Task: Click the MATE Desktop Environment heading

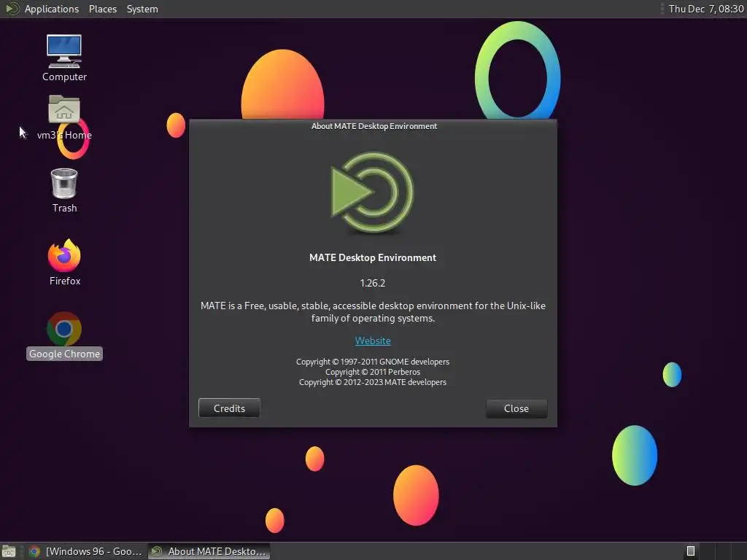Action: coord(373,257)
